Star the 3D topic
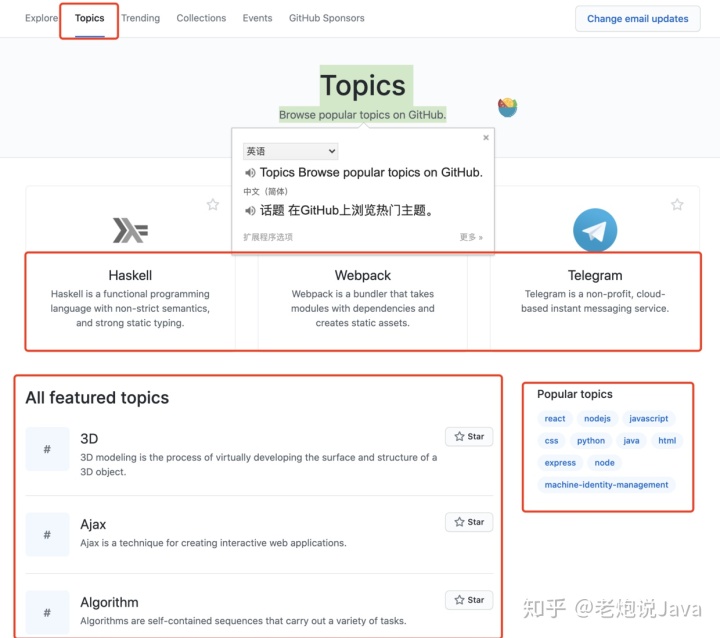Viewport: 720px width, 638px height. [x=469, y=436]
